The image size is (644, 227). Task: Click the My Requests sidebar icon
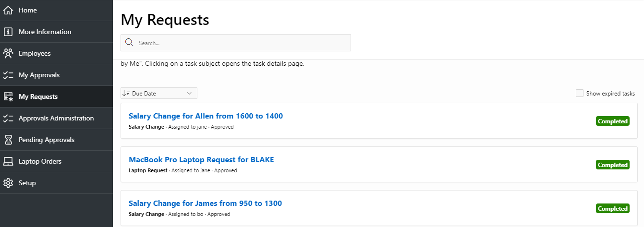pos(8,96)
